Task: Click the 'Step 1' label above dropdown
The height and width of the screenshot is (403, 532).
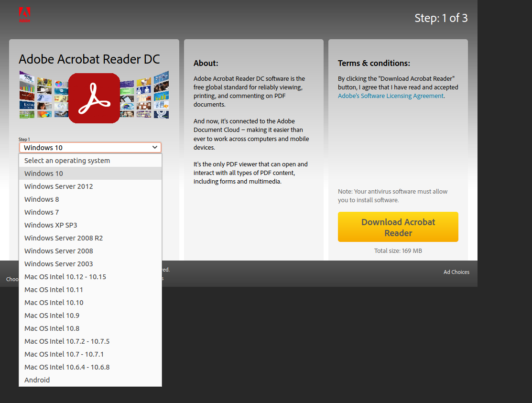Action: (24, 140)
